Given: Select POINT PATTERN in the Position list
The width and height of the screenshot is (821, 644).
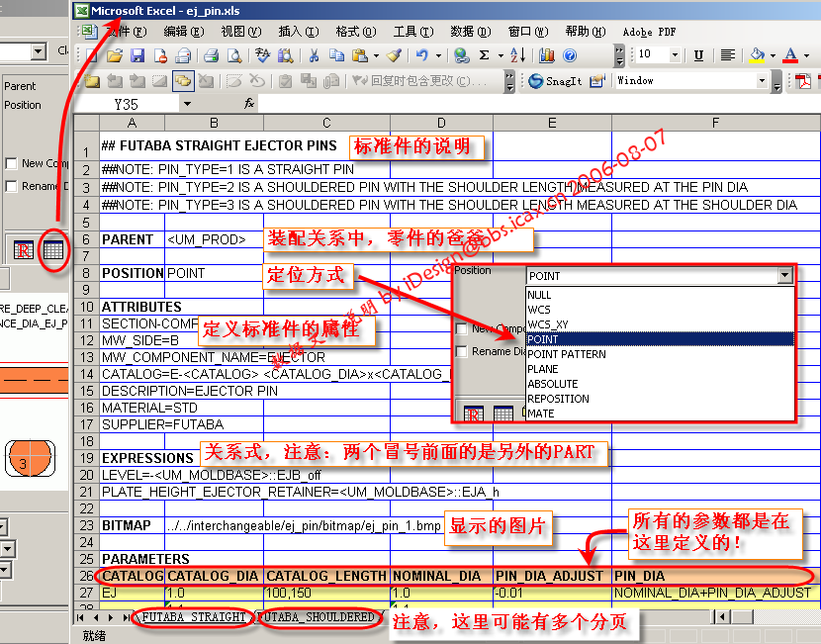Looking at the screenshot, I should point(660,354).
